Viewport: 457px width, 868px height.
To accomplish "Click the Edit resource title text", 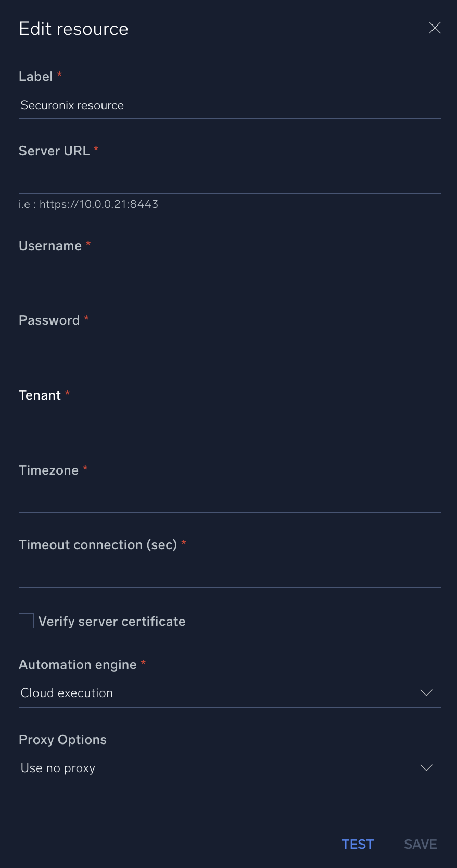I will pyautogui.click(x=73, y=29).
